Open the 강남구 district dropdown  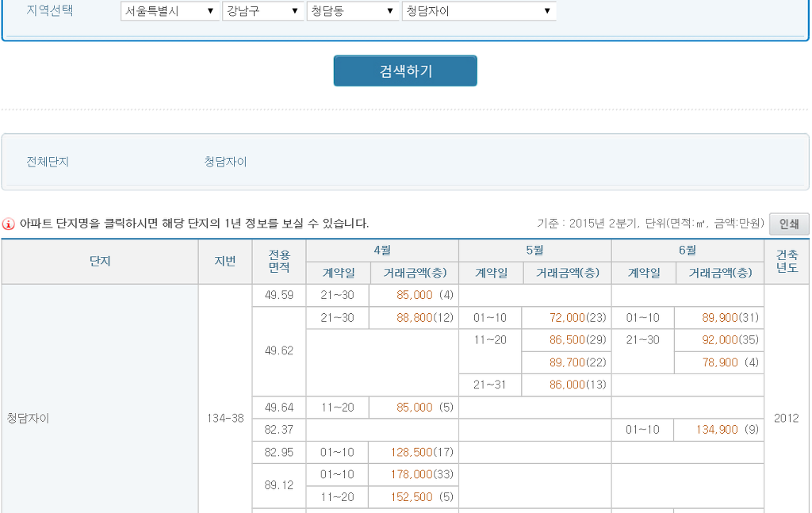(262, 11)
